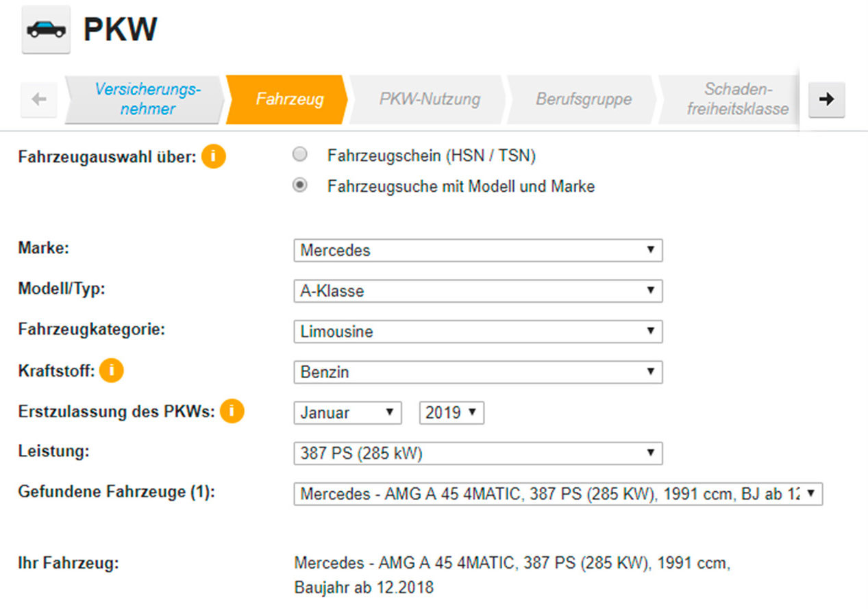This screenshot has width=868, height=609.
Task: Open Leistung dropdown showing 387 PS
Action: 478,453
